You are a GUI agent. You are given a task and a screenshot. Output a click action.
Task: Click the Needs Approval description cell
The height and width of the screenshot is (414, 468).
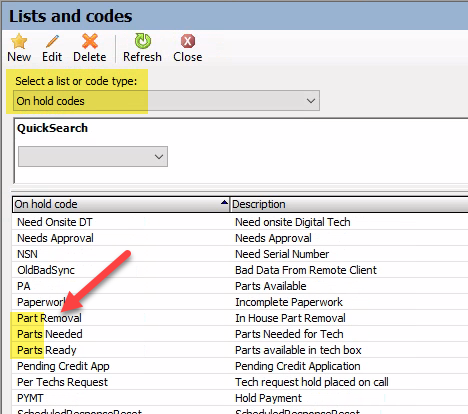pyautogui.click(x=273, y=238)
